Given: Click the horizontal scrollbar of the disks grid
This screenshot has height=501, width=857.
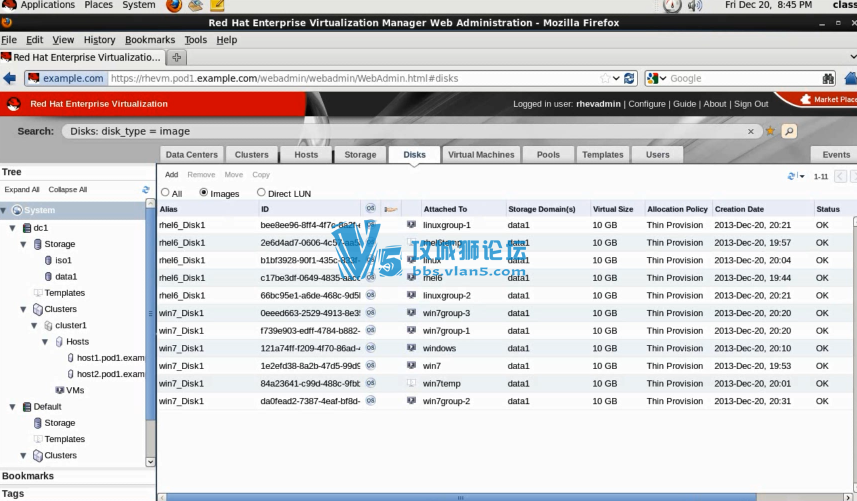Looking at the screenshot, I should pyautogui.click(x=461, y=497).
